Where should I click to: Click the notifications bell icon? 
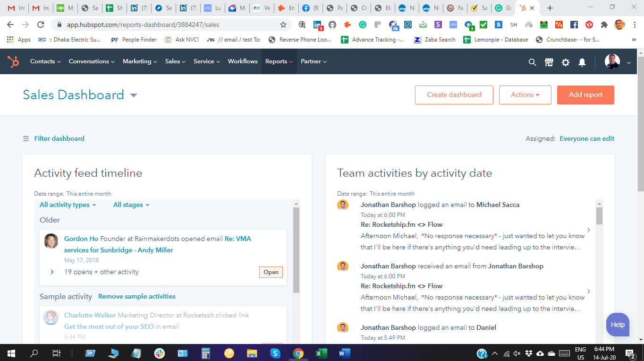click(582, 62)
